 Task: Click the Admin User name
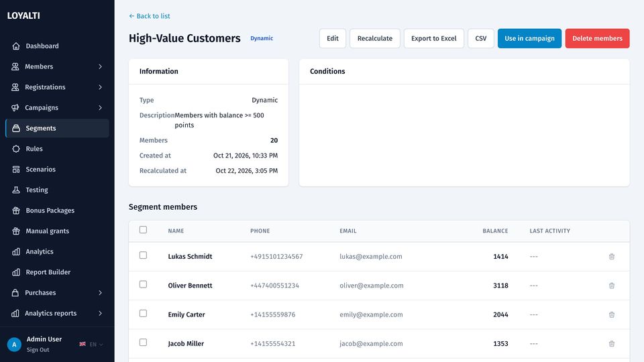point(44,339)
